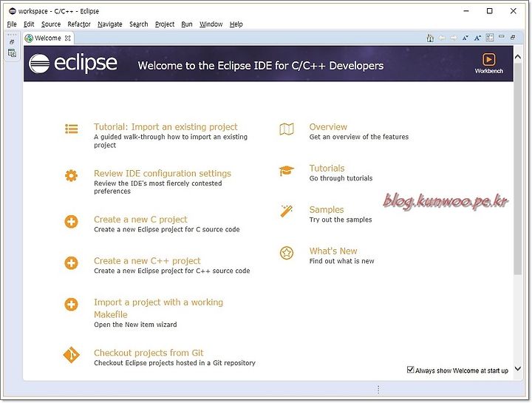Click the Git diamond icon
532x403 pixels.
(71, 355)
